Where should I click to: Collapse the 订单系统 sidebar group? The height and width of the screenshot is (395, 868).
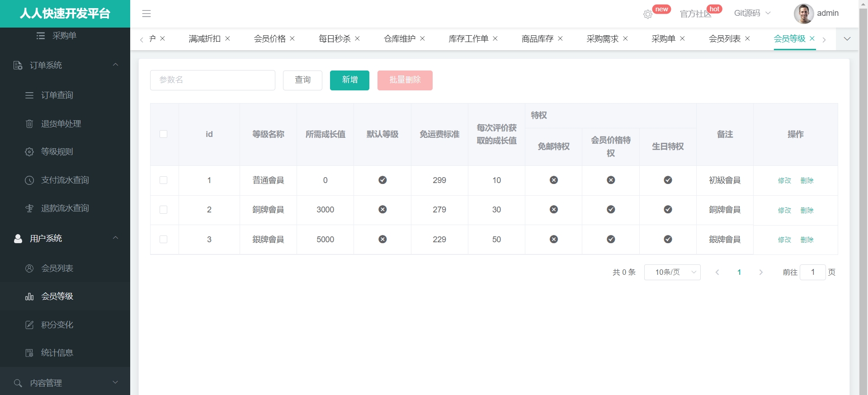65,66
